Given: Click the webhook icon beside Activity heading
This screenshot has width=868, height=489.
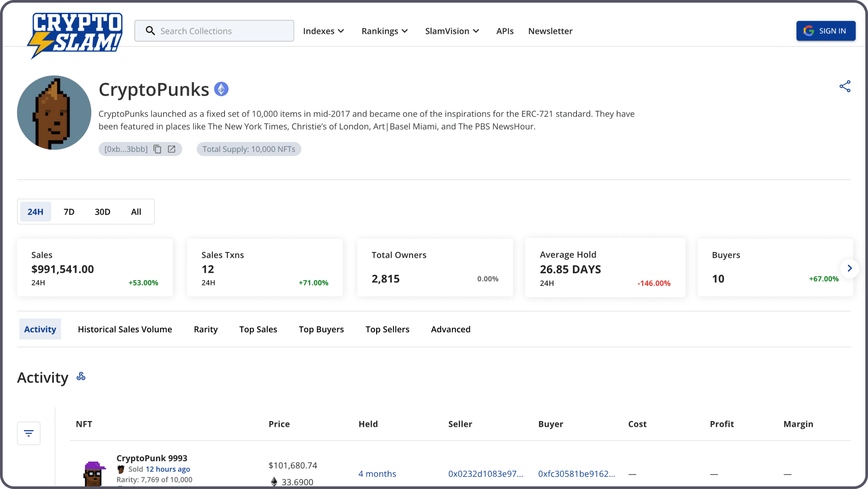Looking at the screenshot, I should tap(81, 376).
